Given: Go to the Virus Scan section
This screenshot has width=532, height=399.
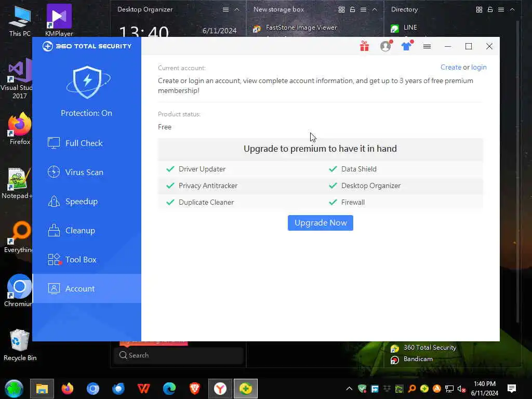Looking at the screenshot, I should [87, 172].
